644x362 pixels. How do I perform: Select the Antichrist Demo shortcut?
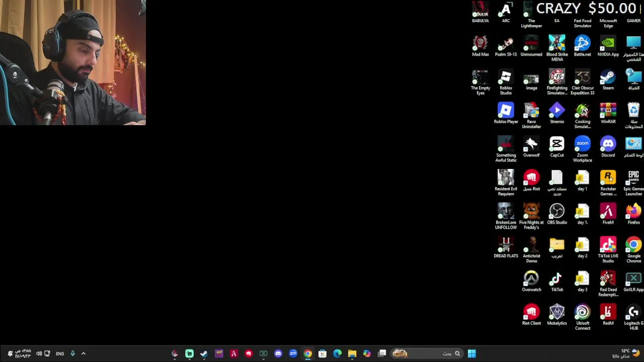(531, 250)
